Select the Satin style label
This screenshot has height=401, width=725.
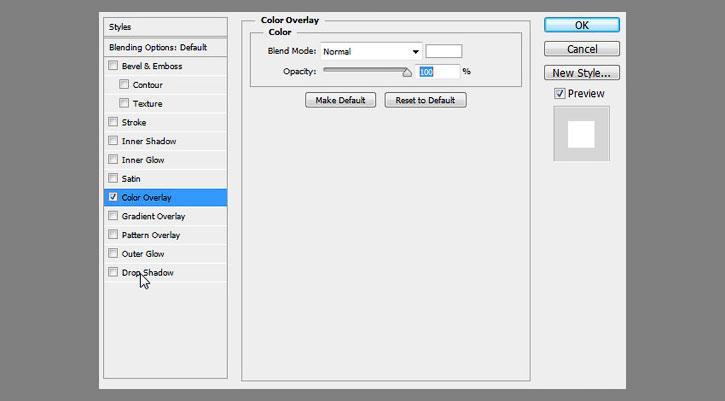(131, 179)
